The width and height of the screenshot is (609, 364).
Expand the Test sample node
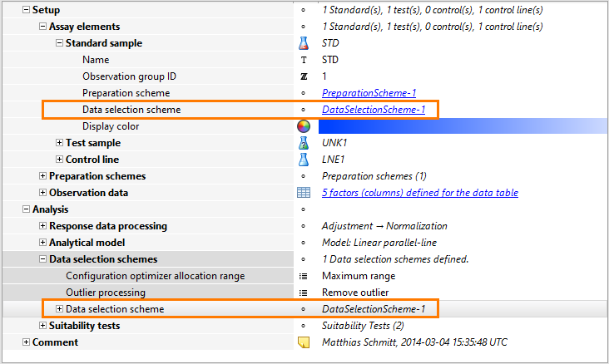(59, 143)
